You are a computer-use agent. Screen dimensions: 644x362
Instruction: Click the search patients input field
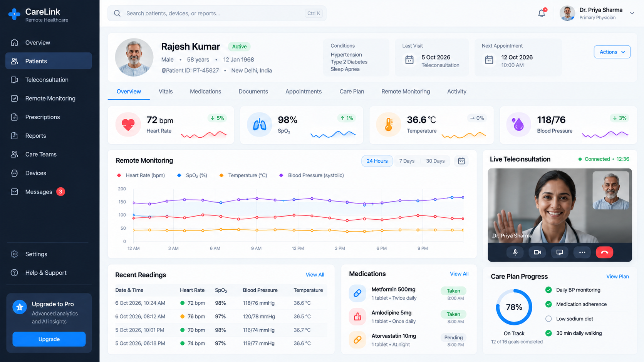point(217,13)
